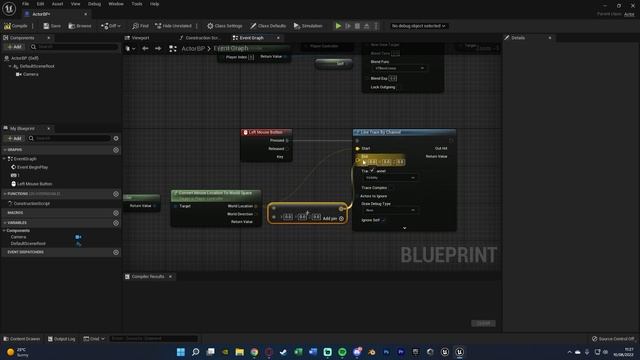Viewport: 640px width, 360px height.
Task: Open play options three-dot menu
Action: click(x=376, y=26)
